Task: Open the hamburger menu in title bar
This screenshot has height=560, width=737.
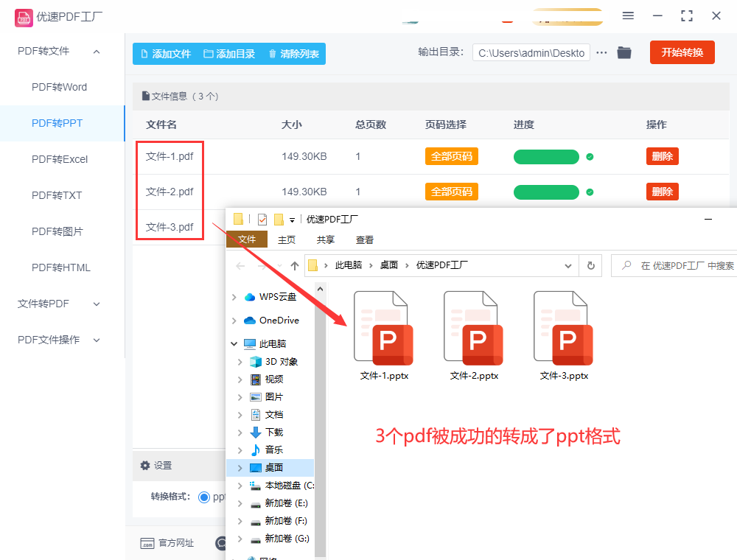Action: pos(628,15)
